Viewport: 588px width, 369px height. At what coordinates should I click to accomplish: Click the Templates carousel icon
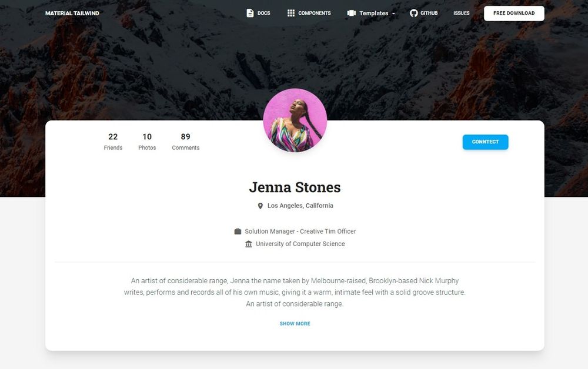(352, 13)
